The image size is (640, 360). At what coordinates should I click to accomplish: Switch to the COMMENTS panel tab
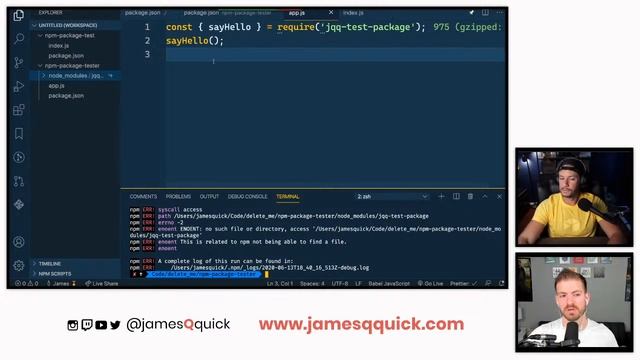[143, 196]
